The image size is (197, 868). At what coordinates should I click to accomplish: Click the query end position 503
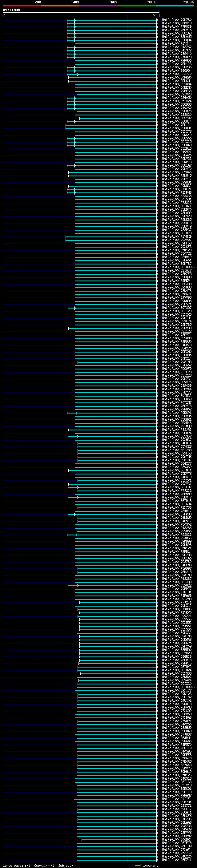tap(155, 15)
